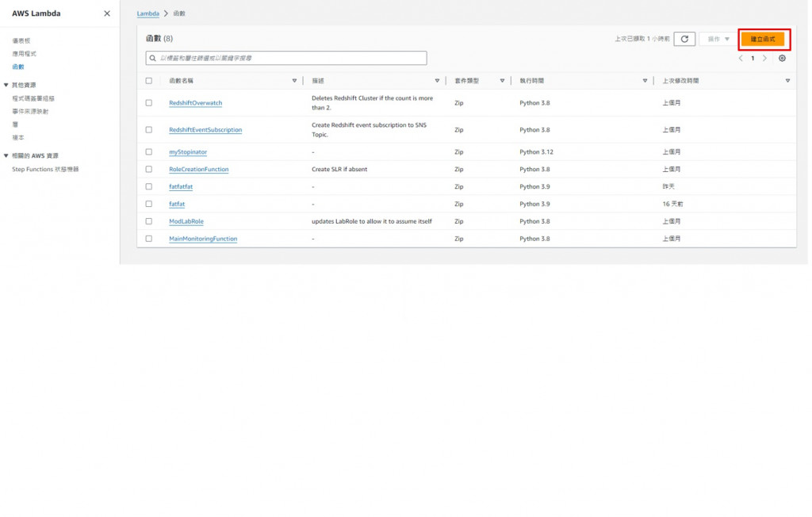812x517 pixels.
Task: Open 程式碼簽署組態 in the sidebar
Action: tap(33, 98)
